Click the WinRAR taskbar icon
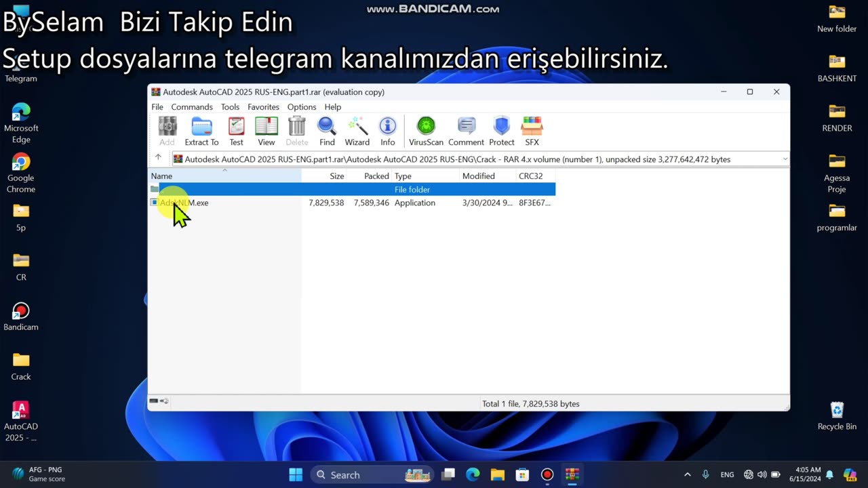The width and height of the screenshot is (868, 488). [x=572, y=474]
